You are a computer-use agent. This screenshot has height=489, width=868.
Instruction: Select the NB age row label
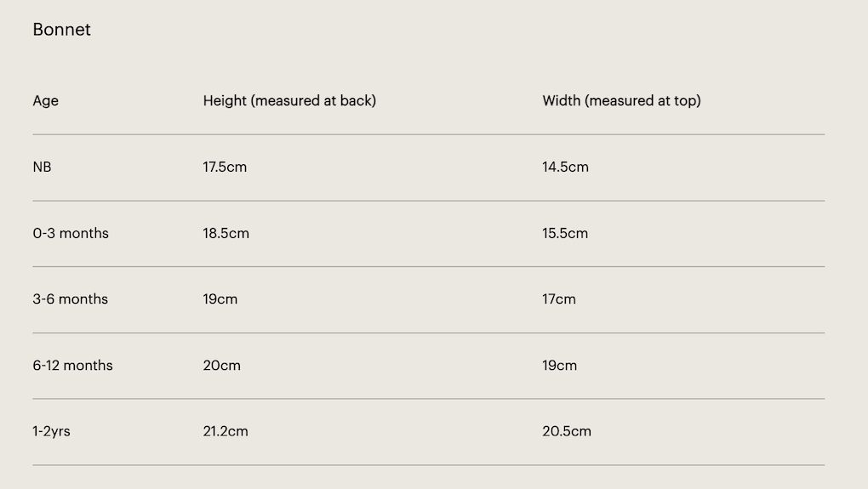point(42,167)
